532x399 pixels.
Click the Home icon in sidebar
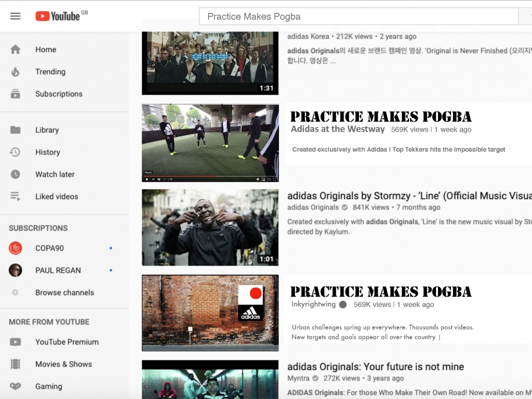[15, 50]
